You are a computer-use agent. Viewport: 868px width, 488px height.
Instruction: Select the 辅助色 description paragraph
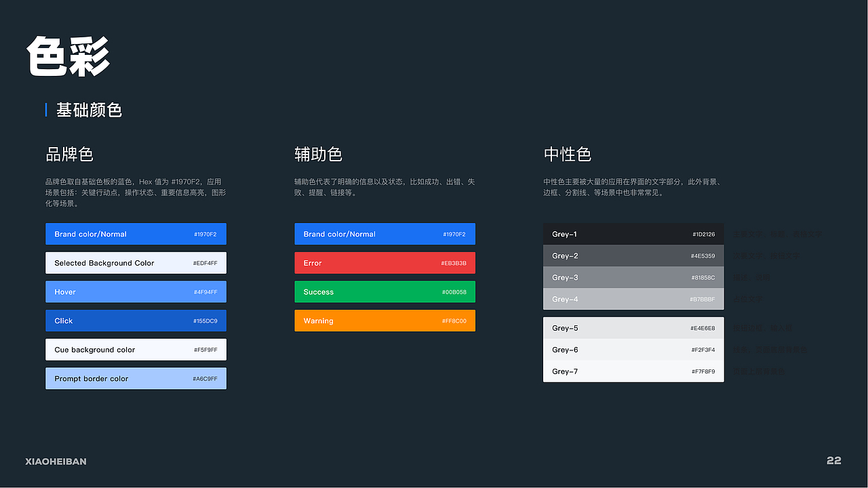click(384, 187)
